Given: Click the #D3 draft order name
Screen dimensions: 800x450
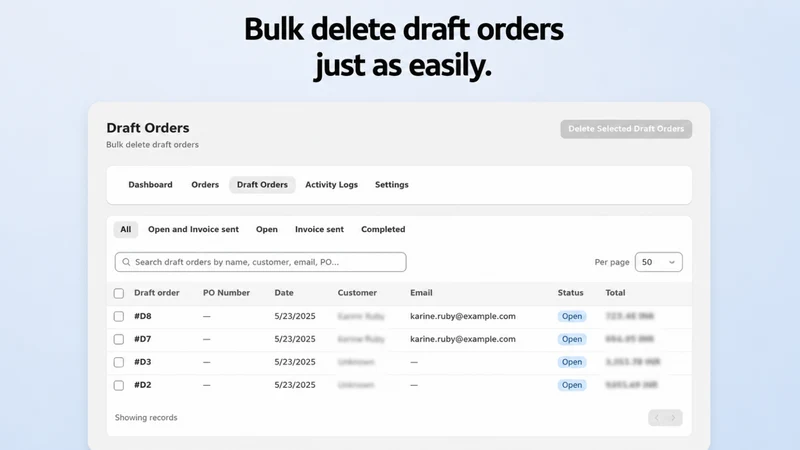Looking at the screenshot, I should point(143,362).
